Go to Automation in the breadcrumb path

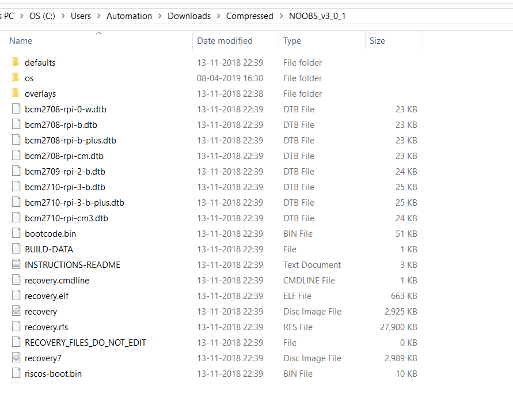(x=129, y=16)
